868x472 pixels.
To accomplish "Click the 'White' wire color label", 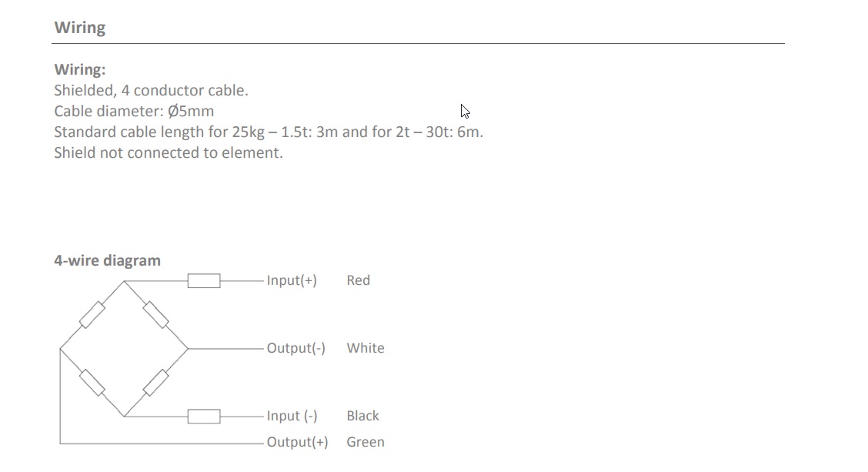I will (365, 348).
